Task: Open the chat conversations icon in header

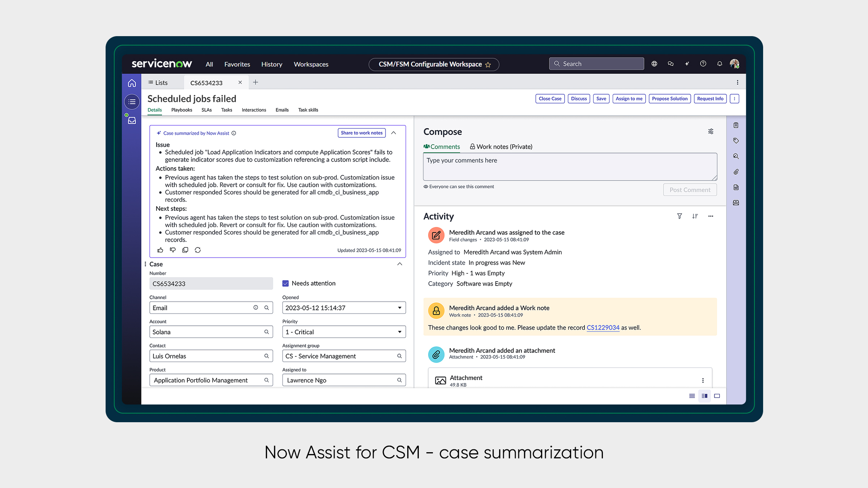Action: (x=671, y=64)
